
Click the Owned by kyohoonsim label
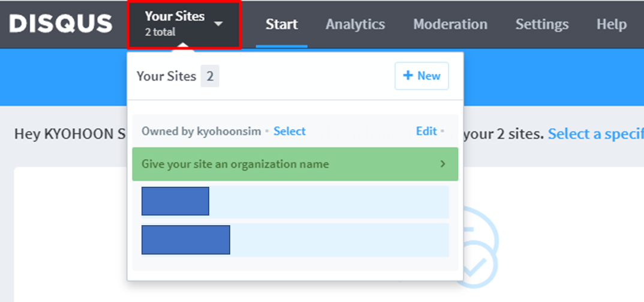point(201,131)
